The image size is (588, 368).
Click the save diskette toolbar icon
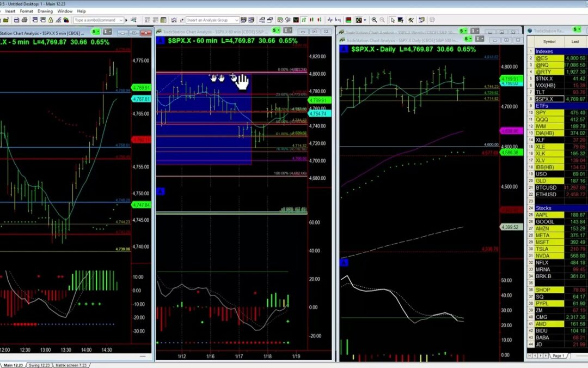(x=16, y=20)
